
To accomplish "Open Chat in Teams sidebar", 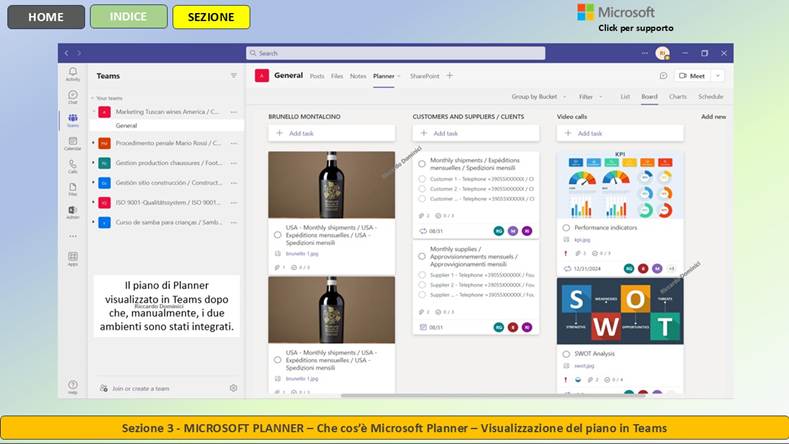I will pyautogui.click(x=73, y=97).
